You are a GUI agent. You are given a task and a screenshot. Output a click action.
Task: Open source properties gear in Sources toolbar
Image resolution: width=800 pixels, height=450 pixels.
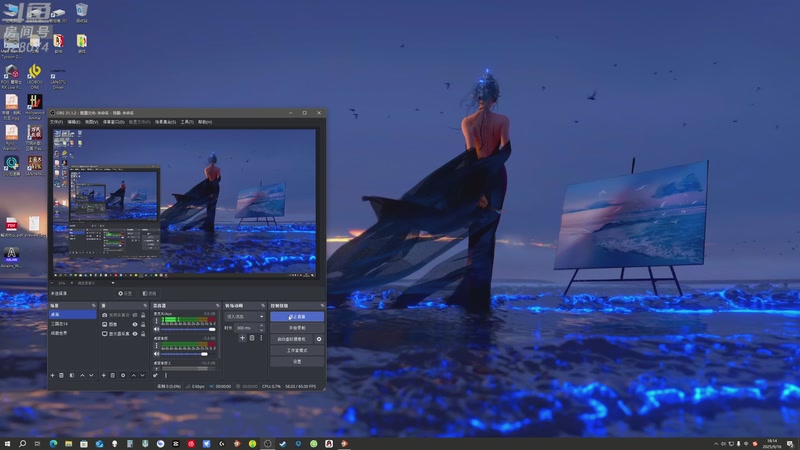(123, 376)
